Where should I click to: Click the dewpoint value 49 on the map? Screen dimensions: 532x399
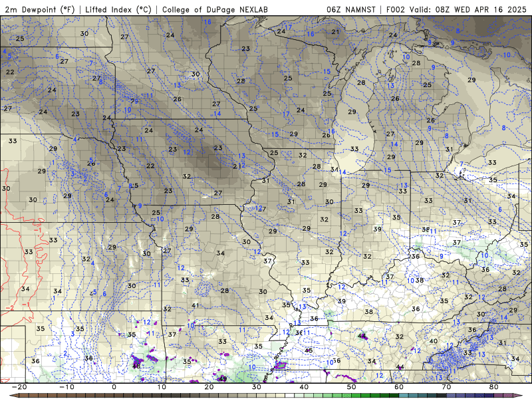click(223, 378)
